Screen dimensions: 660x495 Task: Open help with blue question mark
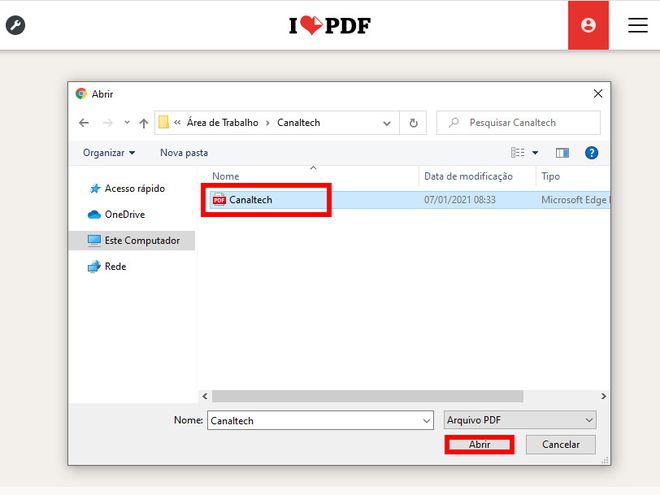[591, 153]
